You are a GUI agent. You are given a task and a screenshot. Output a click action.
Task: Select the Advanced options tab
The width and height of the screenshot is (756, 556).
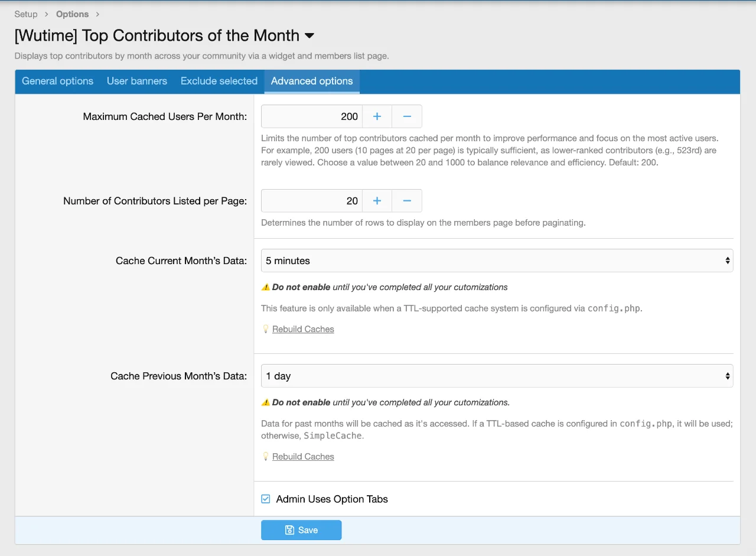(x=312, y=81)
